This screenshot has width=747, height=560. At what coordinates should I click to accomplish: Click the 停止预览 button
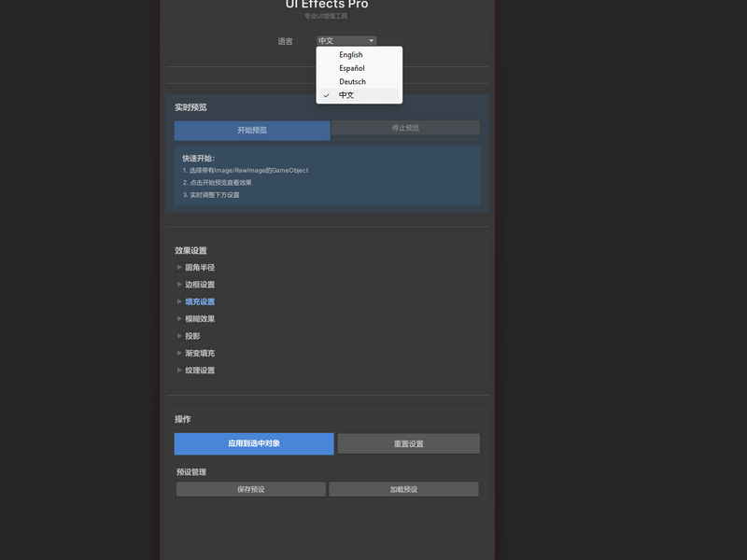tap(405, 128)
